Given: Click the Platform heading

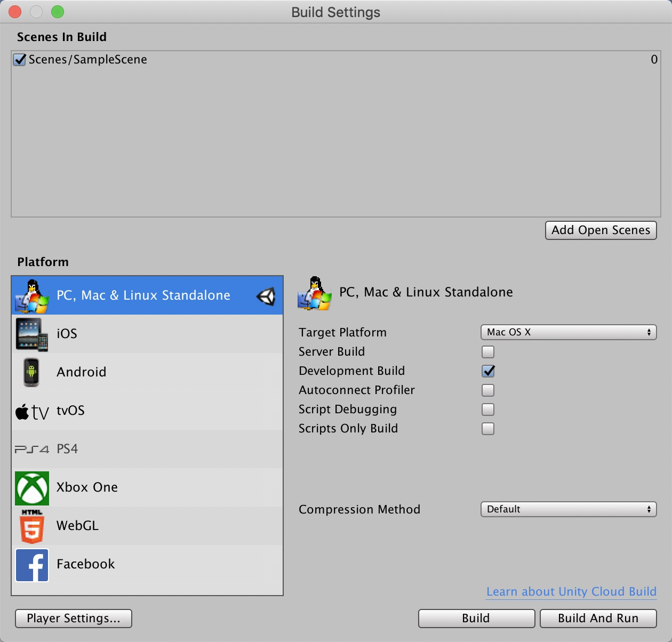Looking at the screenshot, I should click(x=43, y=262).
